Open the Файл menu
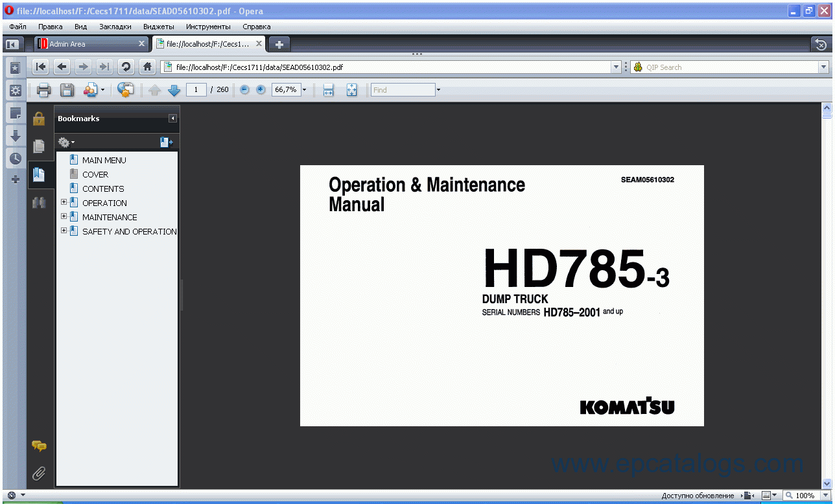 tap(18, 27)
